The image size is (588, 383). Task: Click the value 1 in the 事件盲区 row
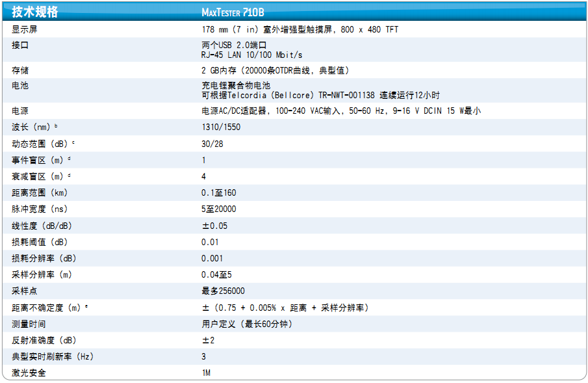pos(203,161)
